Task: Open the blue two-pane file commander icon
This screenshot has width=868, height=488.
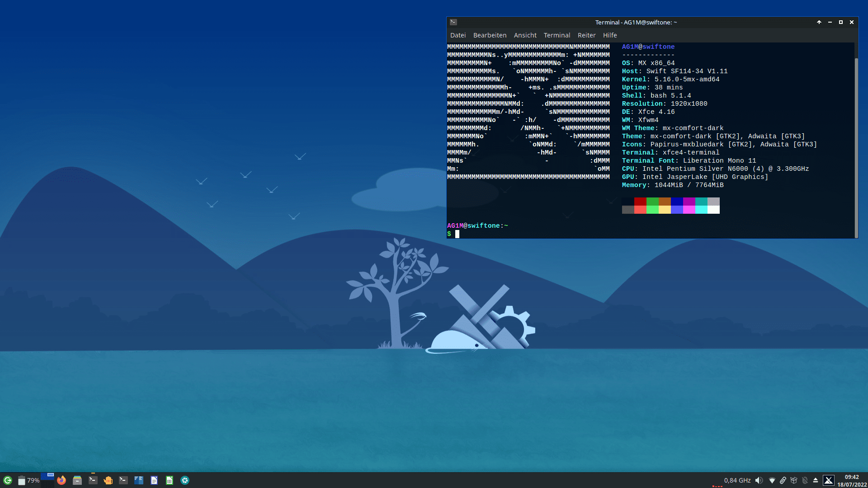Action: pos(139,480)
